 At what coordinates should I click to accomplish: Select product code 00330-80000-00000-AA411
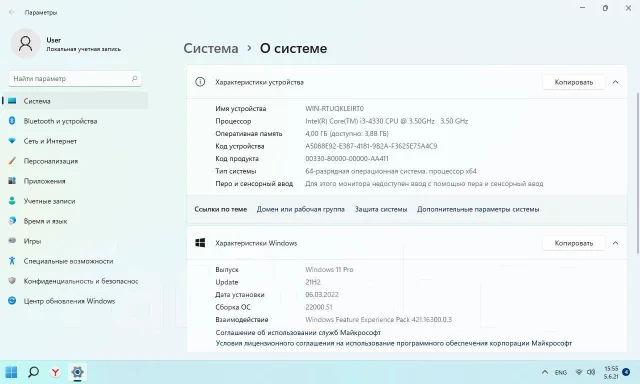coord(347,159)
